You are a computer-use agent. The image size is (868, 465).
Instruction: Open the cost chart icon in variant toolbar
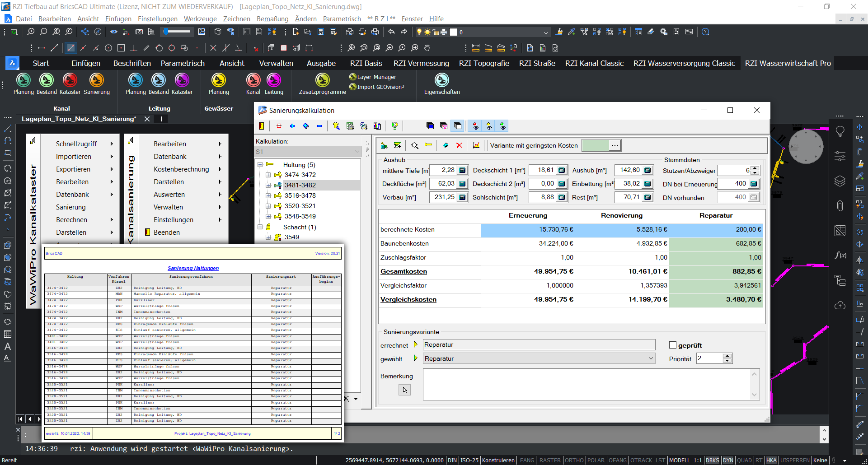pos(476,145)
